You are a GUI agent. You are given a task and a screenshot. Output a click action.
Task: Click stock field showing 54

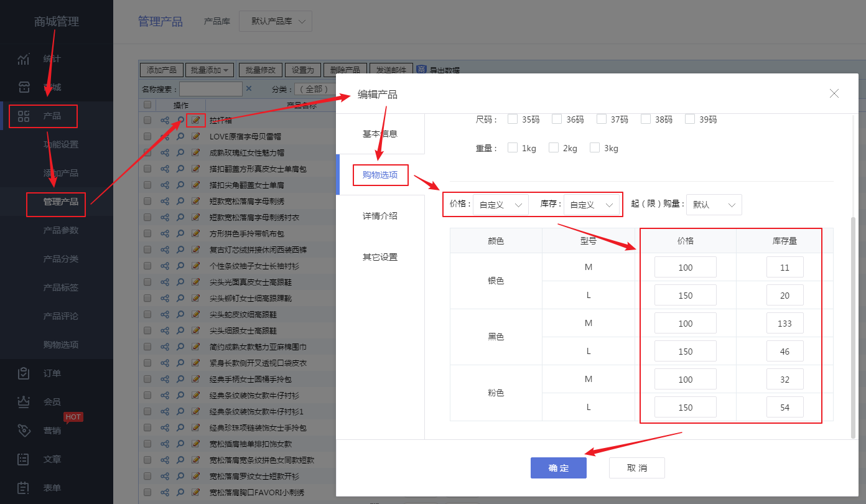click(785, 408)
